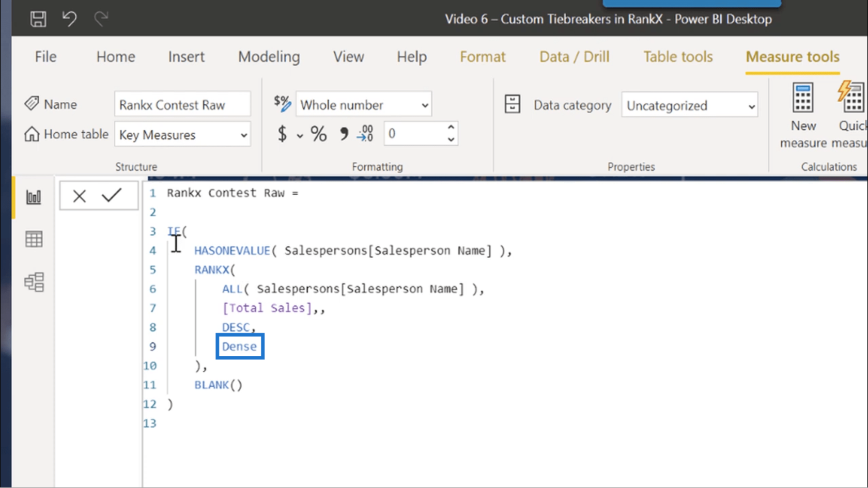Screen dimensions: 868x488
Task: Switch to Data table view icon
Action: pos(34,239)
